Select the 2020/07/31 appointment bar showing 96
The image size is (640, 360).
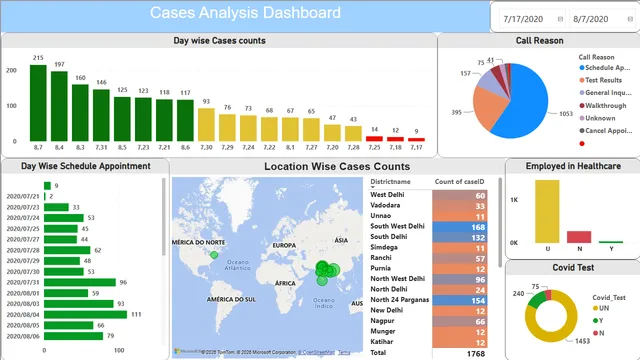point(80,282)
